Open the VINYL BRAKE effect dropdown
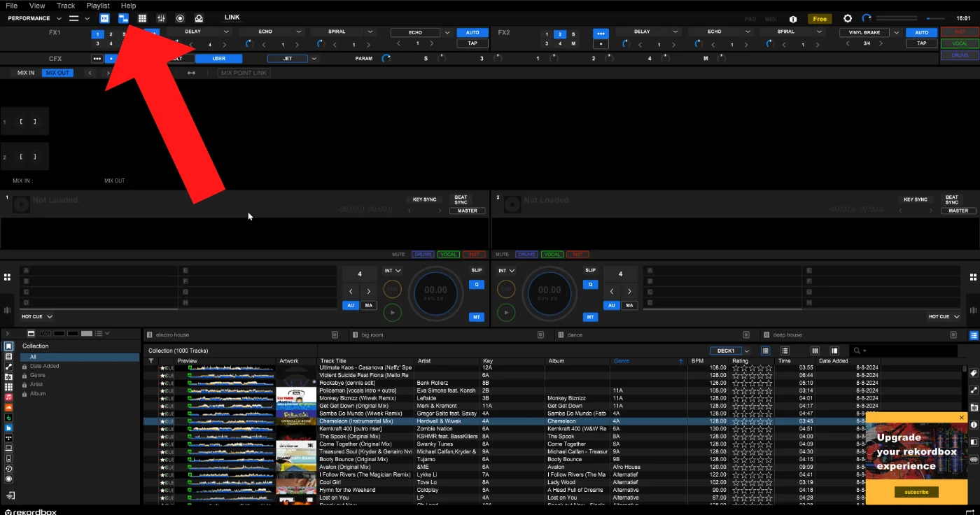This screenshot has width=980, height=515. (895, 32)
